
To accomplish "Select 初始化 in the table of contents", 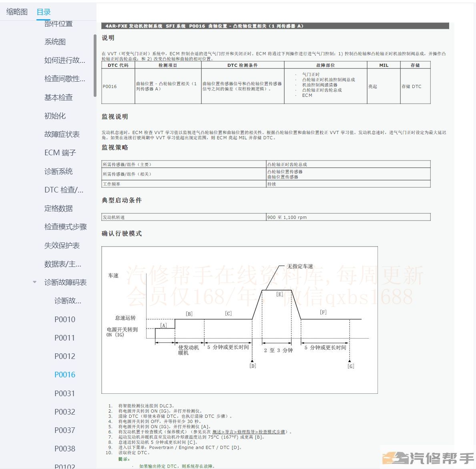I will (55, 116).
